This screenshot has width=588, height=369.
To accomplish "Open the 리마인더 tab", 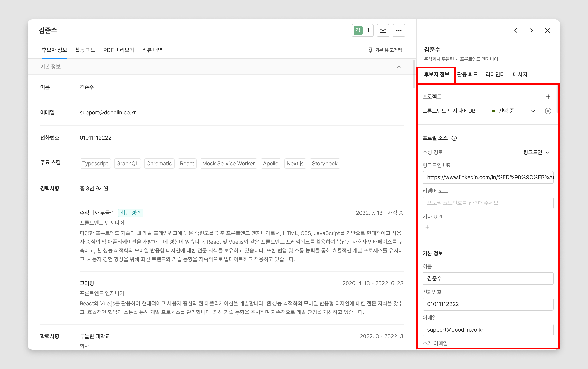I will [495, 74].
